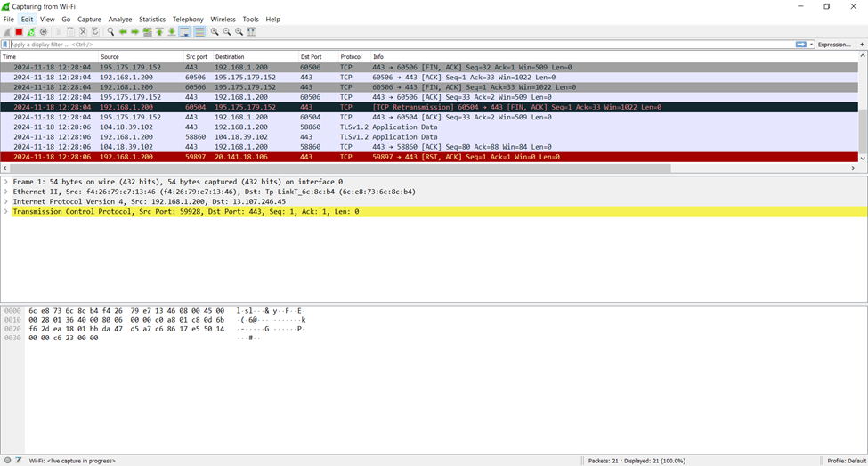The height and width of the screenshot is (466, 868).
Task: Expand Transmission Control Protocol details
Action: [x=6, y=212]
